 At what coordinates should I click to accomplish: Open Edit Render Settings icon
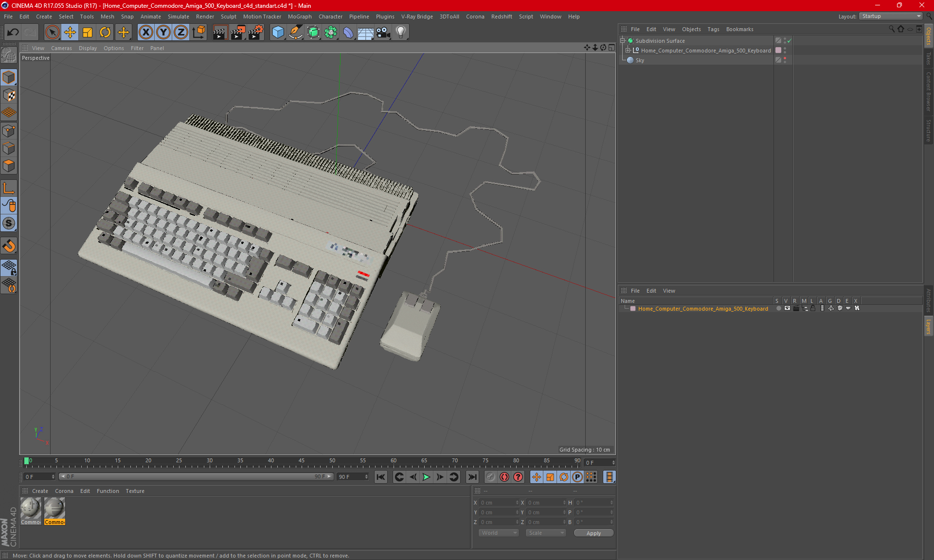tap(256, 33)
